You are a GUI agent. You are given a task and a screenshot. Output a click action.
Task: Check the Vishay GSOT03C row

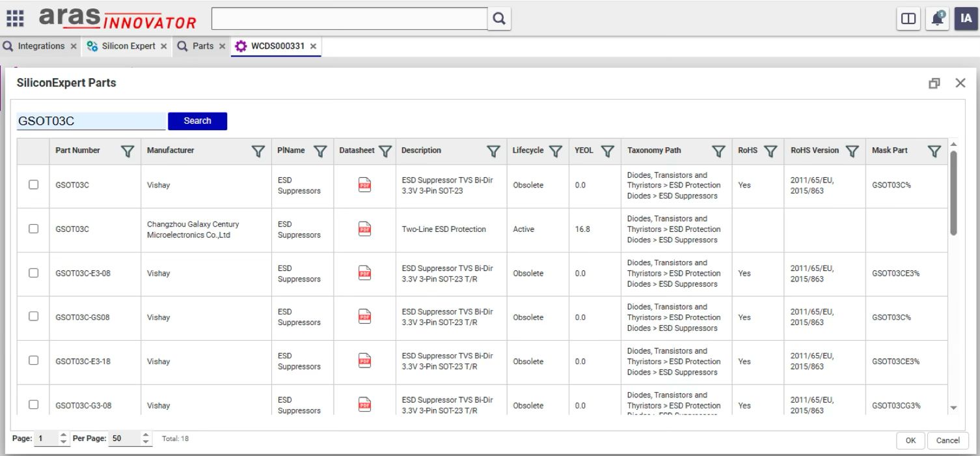(33, 184)
